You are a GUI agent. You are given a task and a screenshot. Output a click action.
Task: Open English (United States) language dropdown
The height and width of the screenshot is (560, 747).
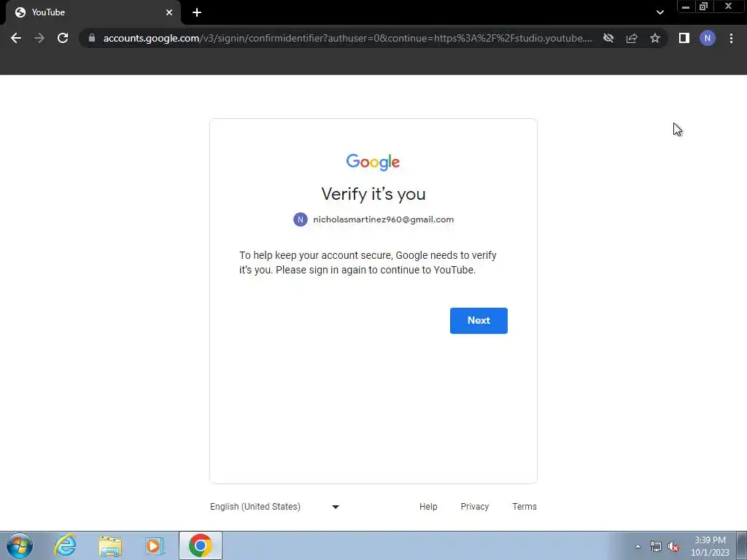275,507
